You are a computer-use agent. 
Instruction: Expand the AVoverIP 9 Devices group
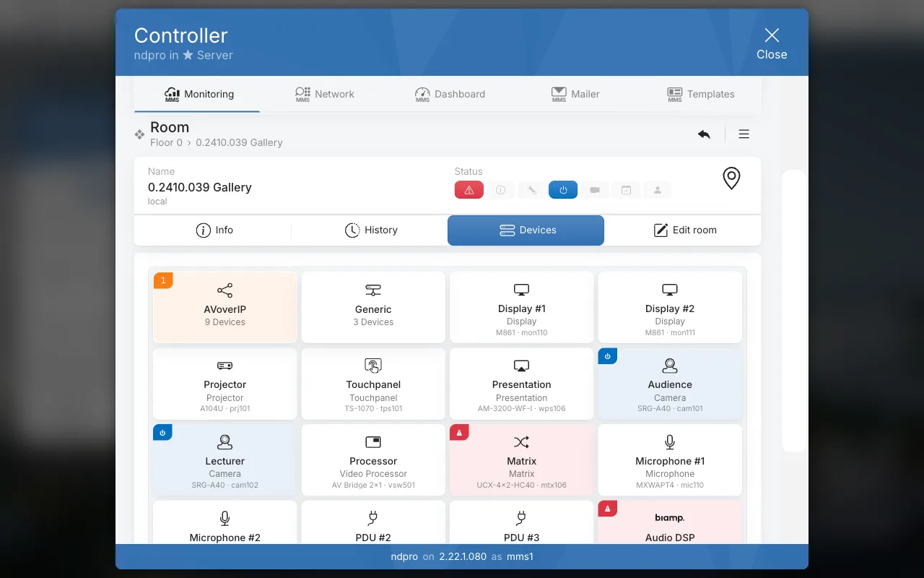click(225, 307)
